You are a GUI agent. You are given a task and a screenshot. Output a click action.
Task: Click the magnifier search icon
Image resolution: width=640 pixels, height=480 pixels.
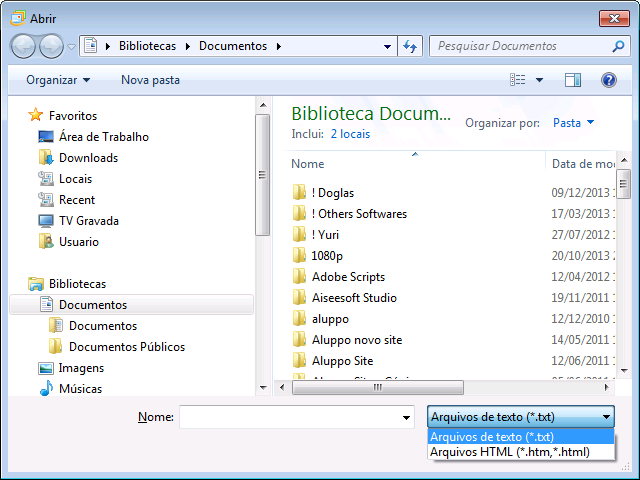click(618, 46)
